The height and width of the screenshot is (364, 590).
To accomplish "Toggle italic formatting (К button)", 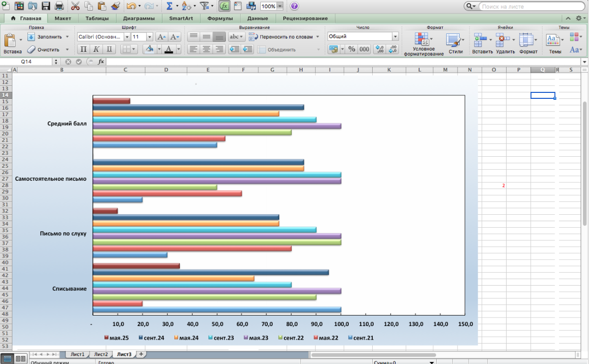I will coord(96,49).
